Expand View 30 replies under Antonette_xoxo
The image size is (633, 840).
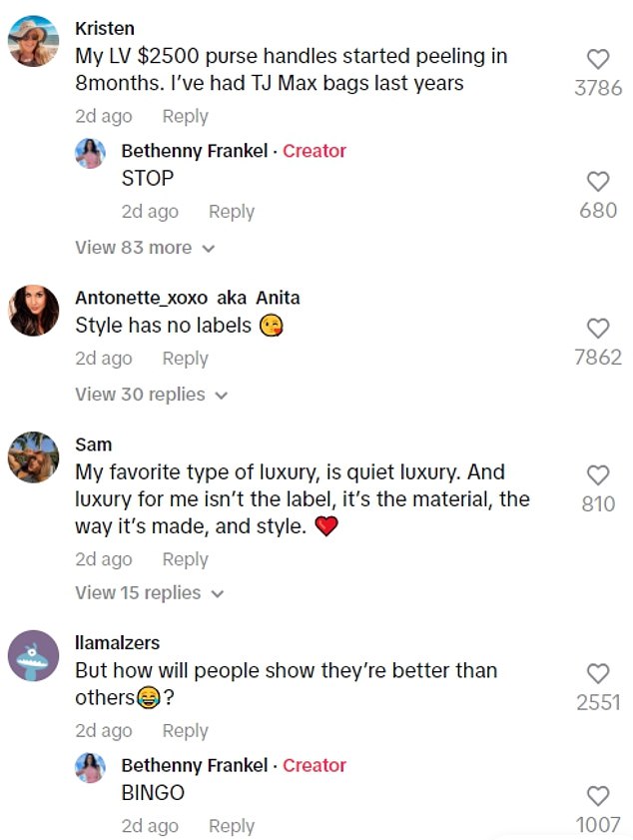click(x=152, y=395)
